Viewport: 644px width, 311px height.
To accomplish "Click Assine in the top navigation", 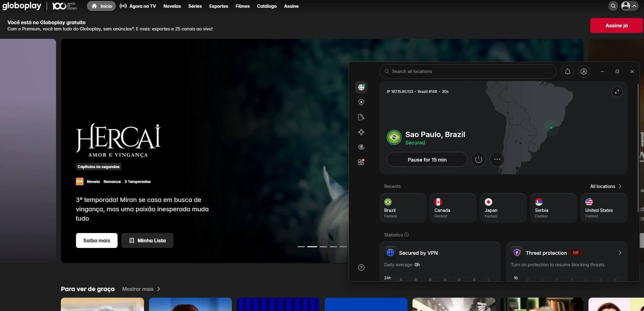I will [x=291, y=6].
